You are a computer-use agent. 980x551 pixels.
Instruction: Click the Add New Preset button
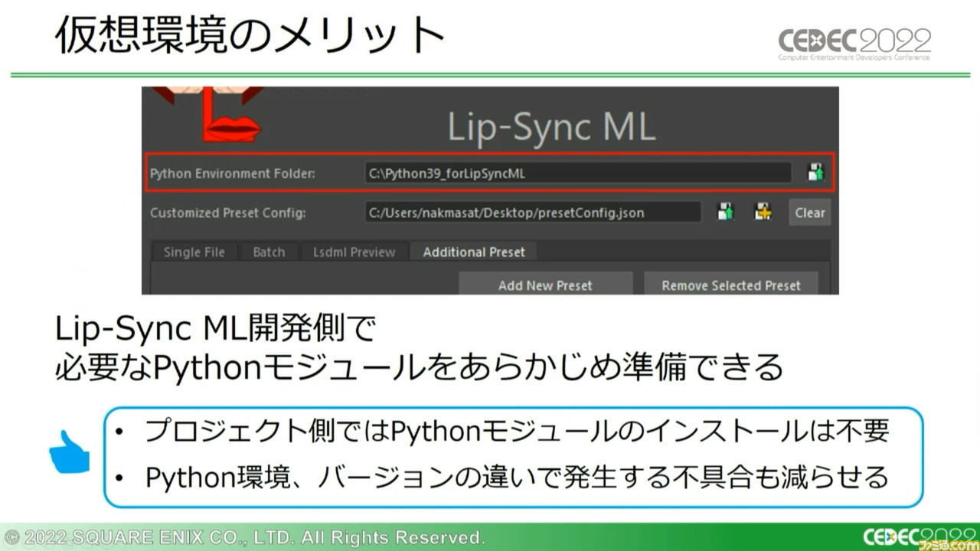coord(545,285)
